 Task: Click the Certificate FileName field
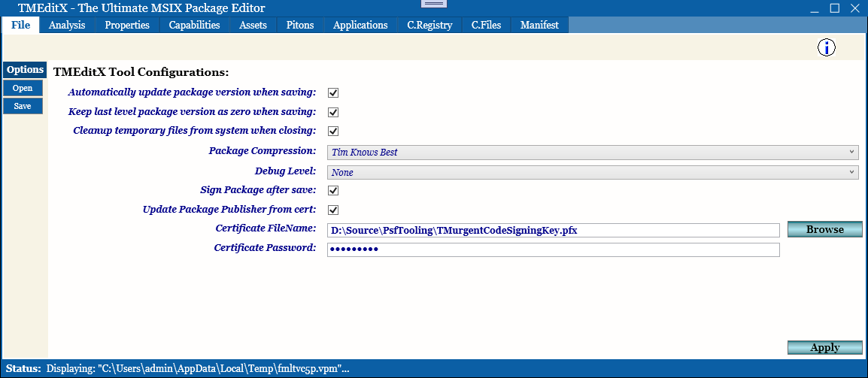[553, 230]
